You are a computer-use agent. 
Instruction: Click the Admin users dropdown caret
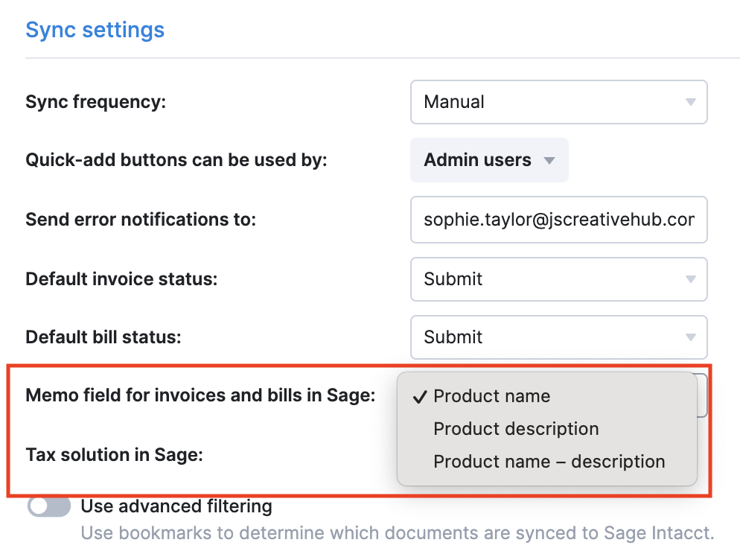coord(549,161)
